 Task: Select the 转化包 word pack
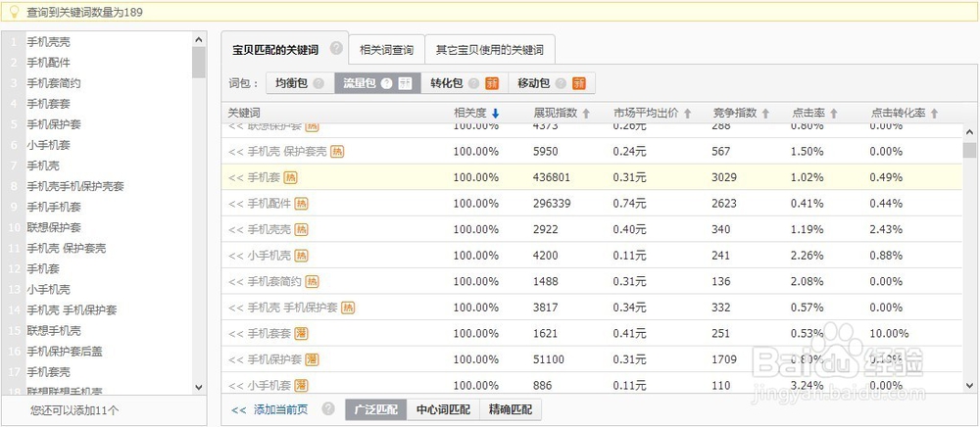click(x=465, y=83)
